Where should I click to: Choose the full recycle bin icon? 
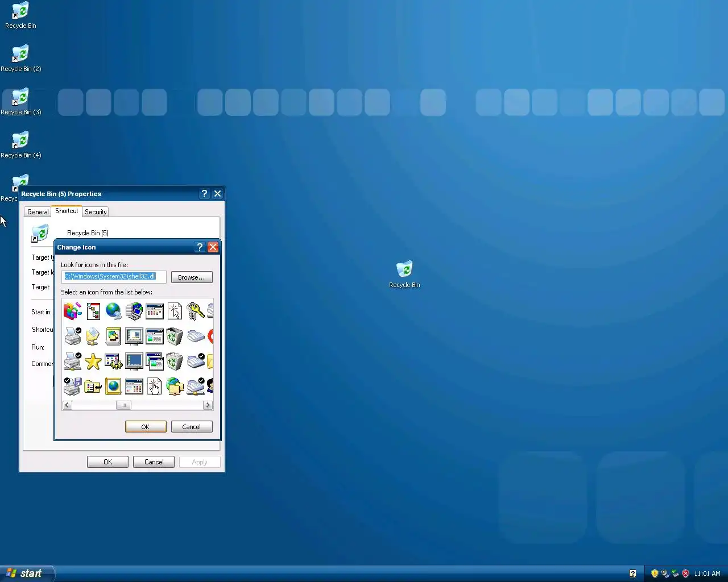pyautogui.click(x=175, y=361)
